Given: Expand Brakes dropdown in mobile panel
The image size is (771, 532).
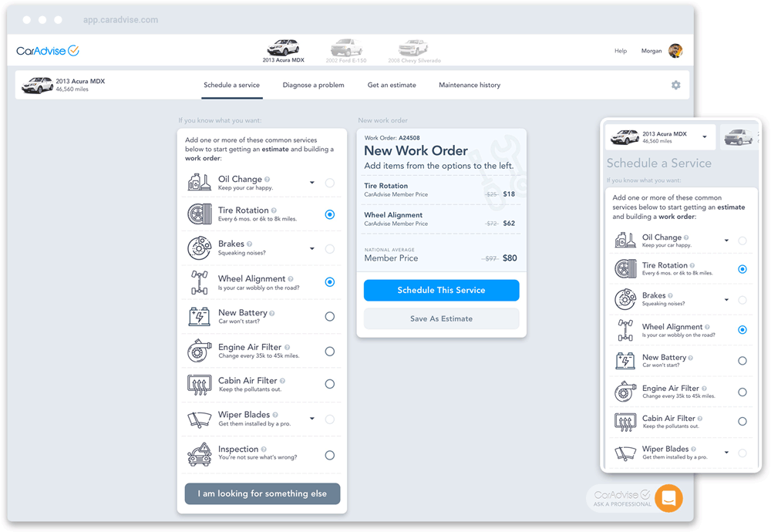Looking at the screenshot, I should coord(726,299).
